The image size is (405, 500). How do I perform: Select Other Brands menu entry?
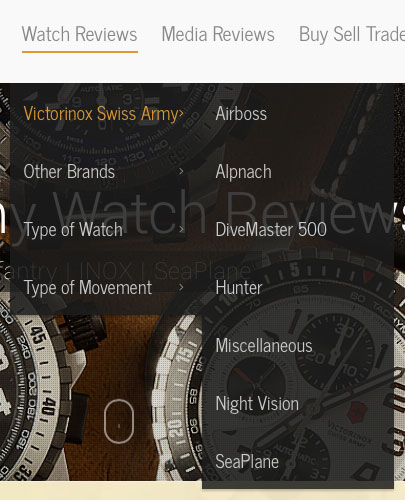69,172
